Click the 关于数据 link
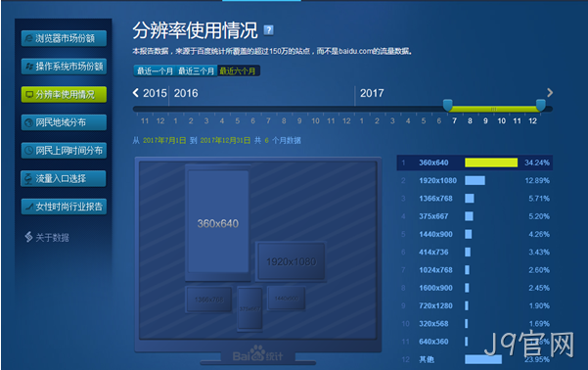Image resolution: width=588 pixels, height=370 pixels. click(52, 238)
